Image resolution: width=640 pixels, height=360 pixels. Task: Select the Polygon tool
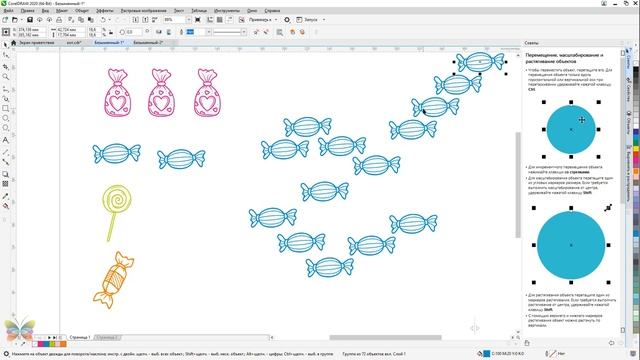coord(5,128)
